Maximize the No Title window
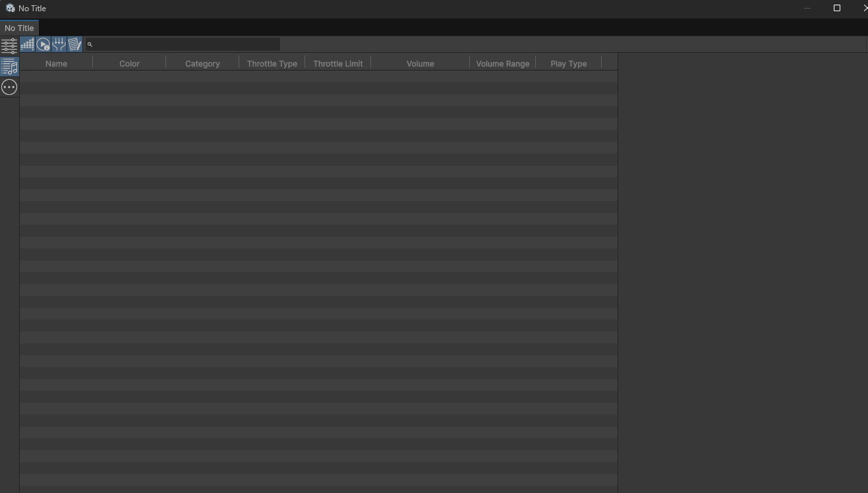Image resolution: width=868 pixels, height=493 pixels. point(837,8)
